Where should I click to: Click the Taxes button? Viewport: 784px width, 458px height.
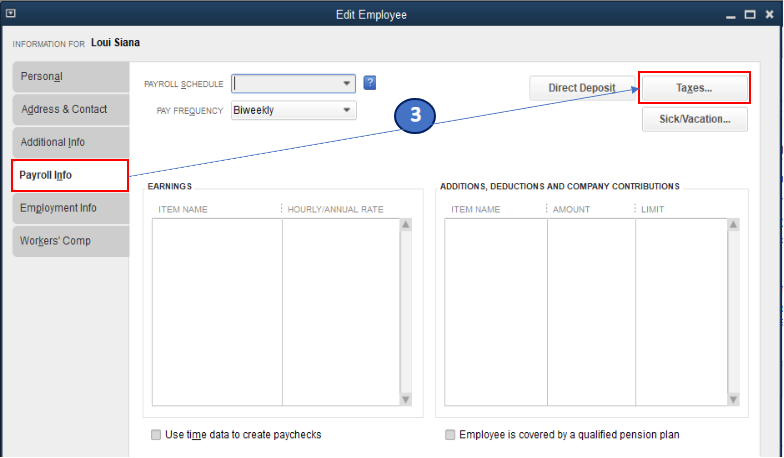(694, 88)
